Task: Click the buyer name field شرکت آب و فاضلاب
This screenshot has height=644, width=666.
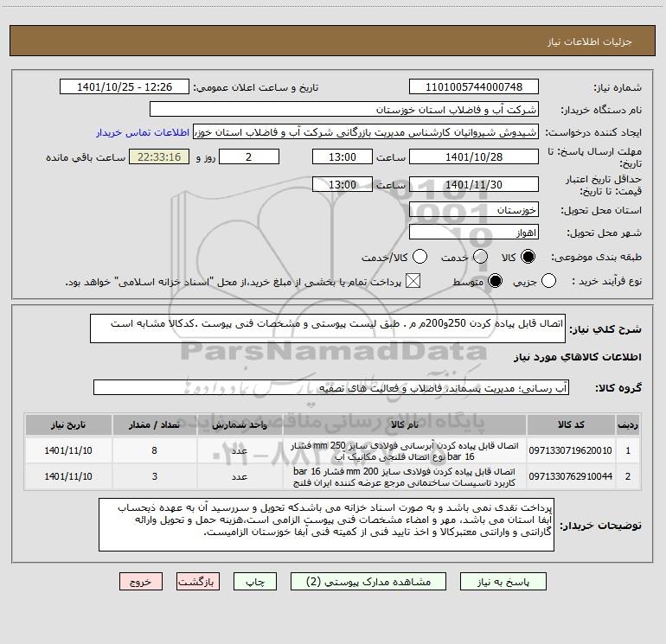Action: coord(344,109)
